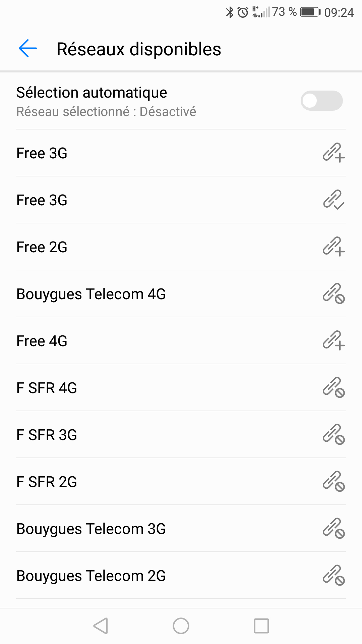Viewport: 362px width, 644px height.
Task: Click the blocked link icon for Bouygues Telecom 2G
Action: [x=334, y=575]
